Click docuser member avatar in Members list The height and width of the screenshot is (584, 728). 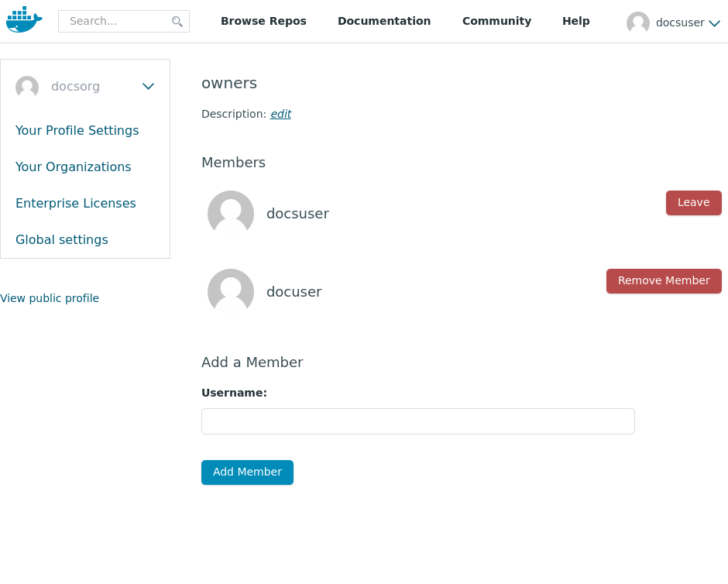coord(231,292)
